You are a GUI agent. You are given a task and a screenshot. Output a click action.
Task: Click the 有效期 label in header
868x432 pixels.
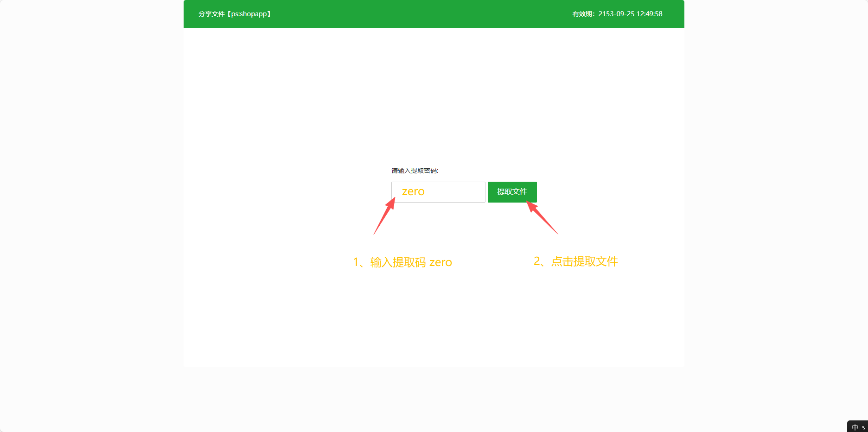pos(583,14)
